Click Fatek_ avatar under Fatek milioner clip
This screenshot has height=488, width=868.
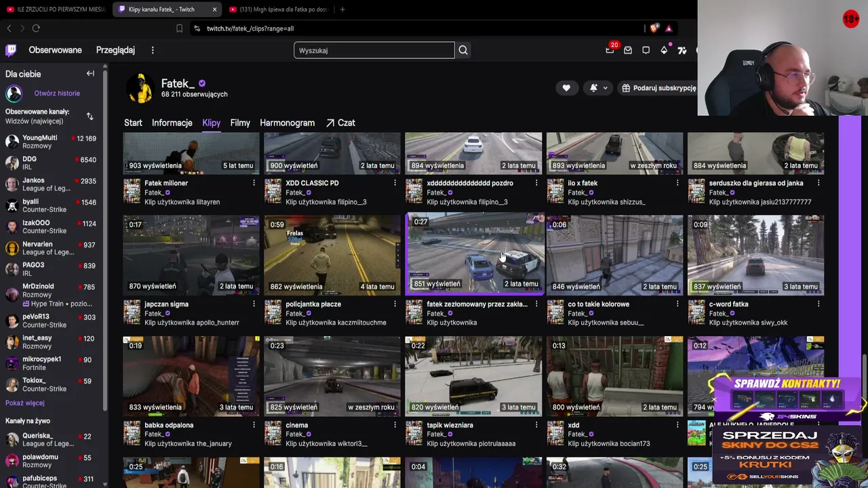[x=132, y=192]
